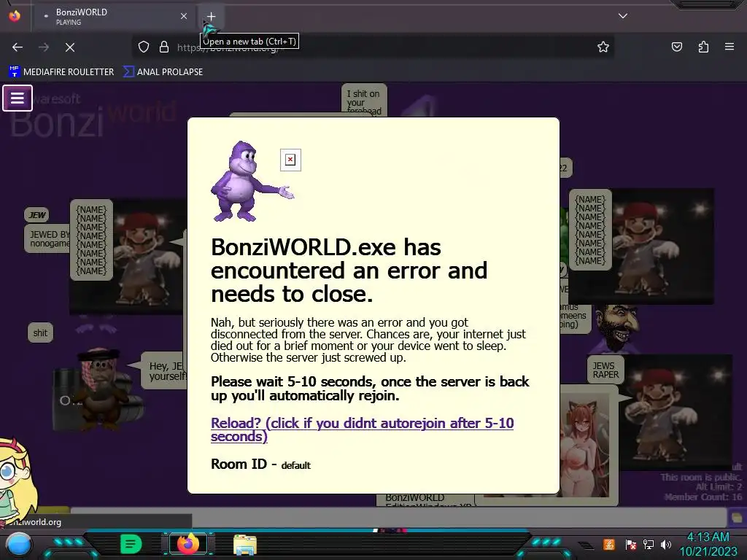Click 'This room is public.' text
Viewport: 747px width, 560px height.
coord(701,477)
